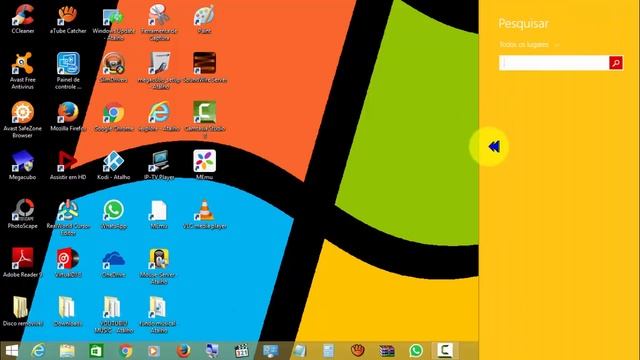Open Kodi - Atalho desktop shortcut
Viewport: 640px width, 360px height.
(113, 165)
